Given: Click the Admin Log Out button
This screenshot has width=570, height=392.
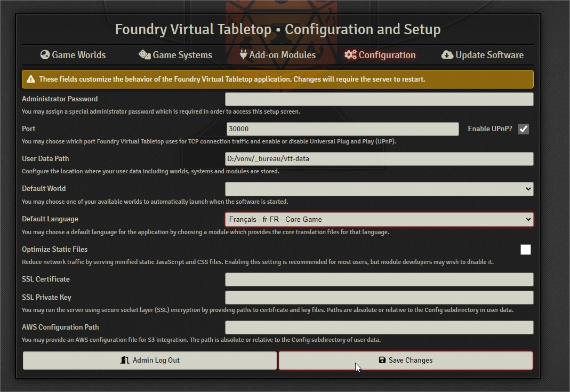Looking at the screenshot, I should click(150, 361).
